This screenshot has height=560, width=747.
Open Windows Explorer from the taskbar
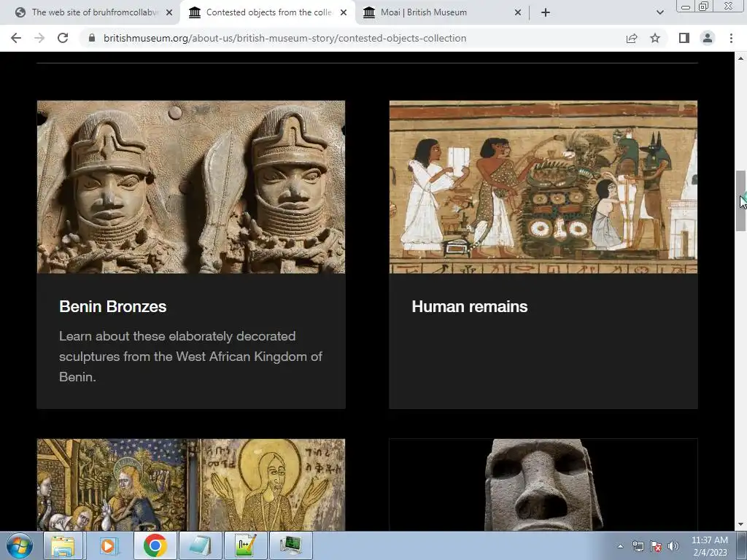pos(63,545)
